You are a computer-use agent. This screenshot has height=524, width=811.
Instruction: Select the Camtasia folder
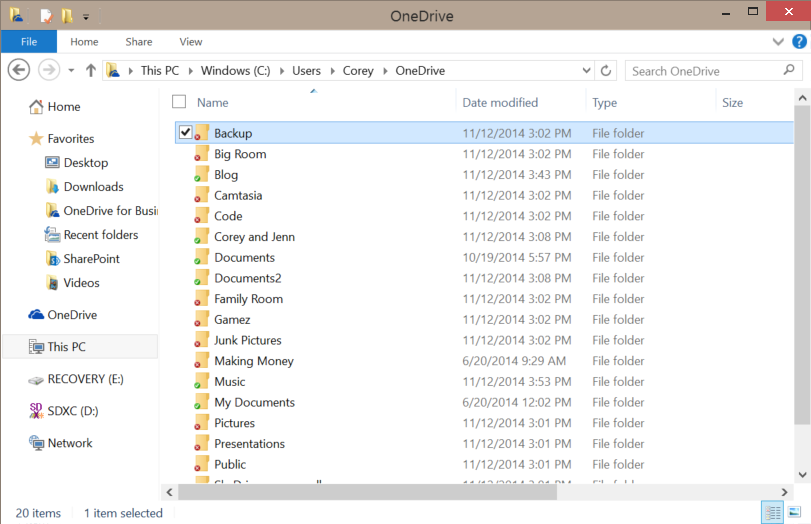click(x=238, y=195)
